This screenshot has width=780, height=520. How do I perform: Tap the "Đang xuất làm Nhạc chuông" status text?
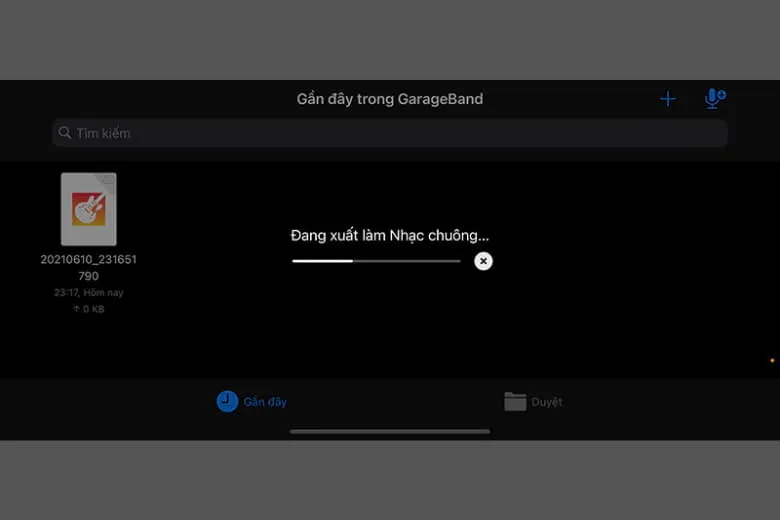[x=389, y=236]
